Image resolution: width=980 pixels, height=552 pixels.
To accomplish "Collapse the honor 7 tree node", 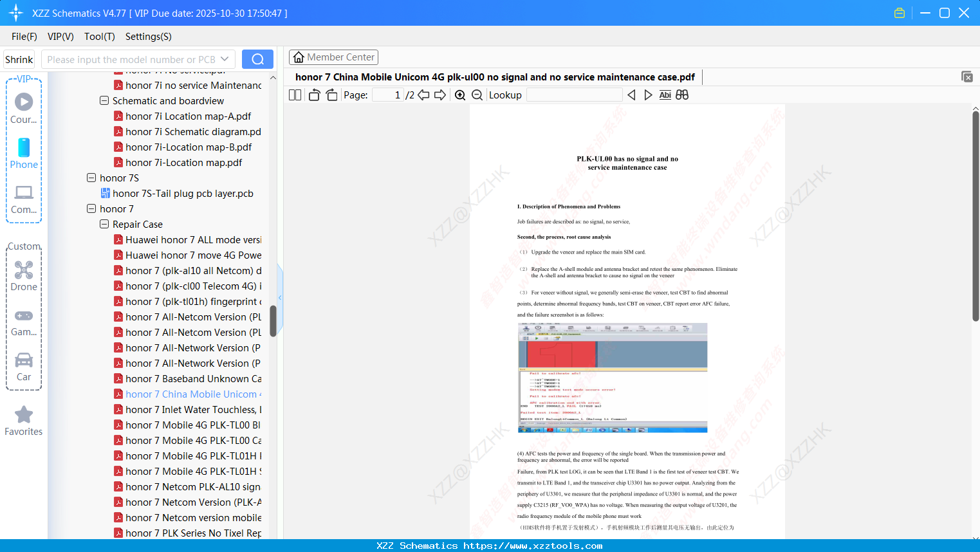I will coord(91,209).
